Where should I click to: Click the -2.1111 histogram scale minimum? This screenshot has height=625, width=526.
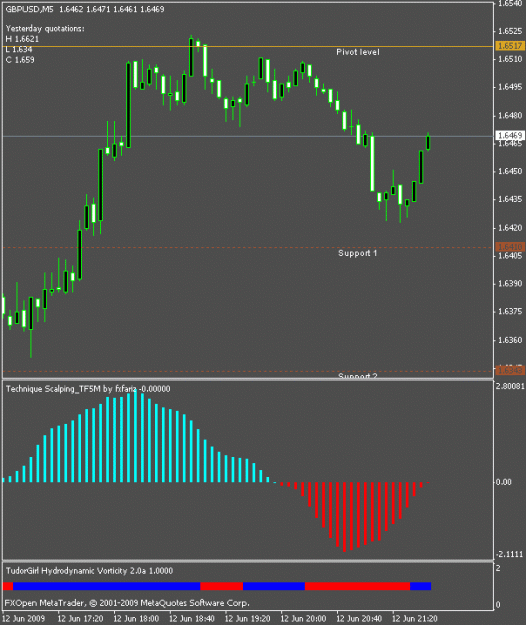click(510, 554)
